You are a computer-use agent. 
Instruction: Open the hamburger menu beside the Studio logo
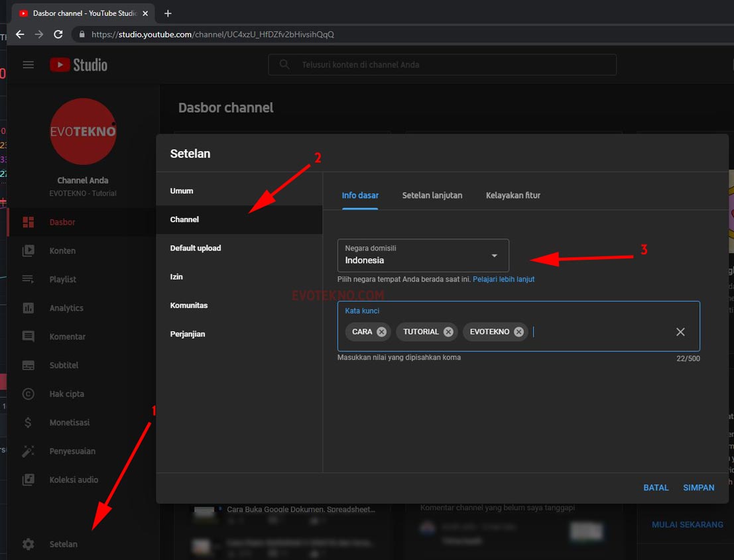(28, 64)
